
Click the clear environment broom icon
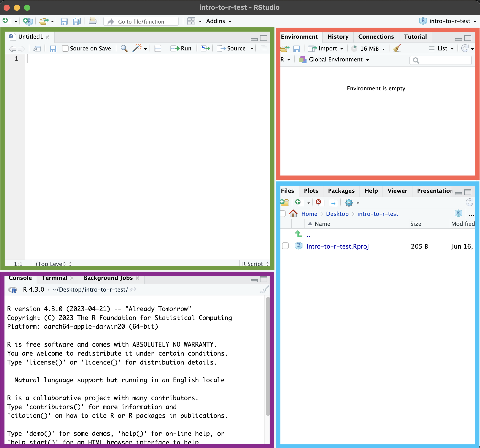pyautogui.click(x=397, y=48)
